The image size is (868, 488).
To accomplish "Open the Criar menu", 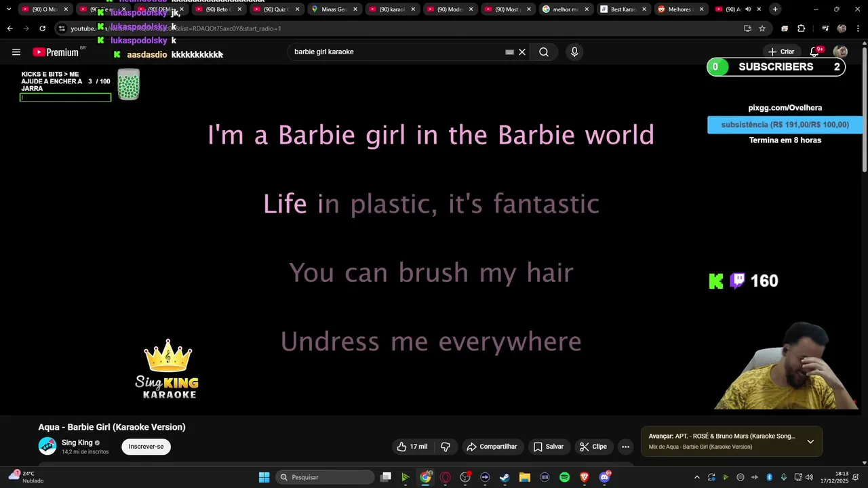I will click(781, 52).
